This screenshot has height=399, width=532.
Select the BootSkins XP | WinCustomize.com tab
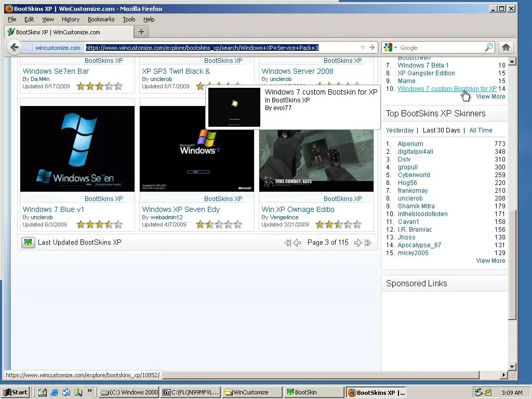pos(69,32)
